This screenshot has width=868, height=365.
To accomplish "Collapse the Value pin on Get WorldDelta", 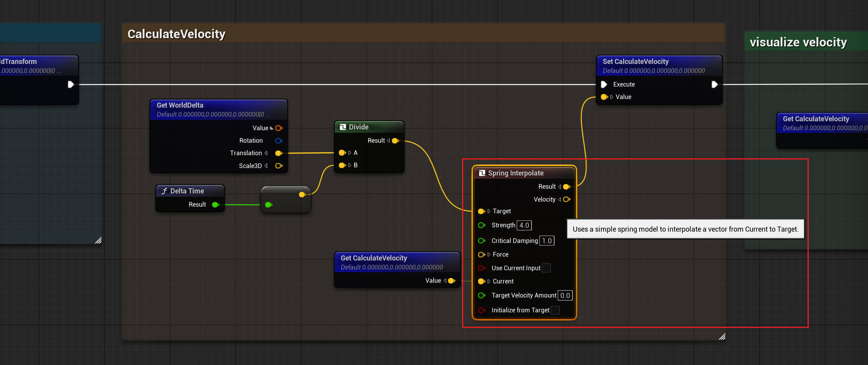I will [x=272, y=128].
